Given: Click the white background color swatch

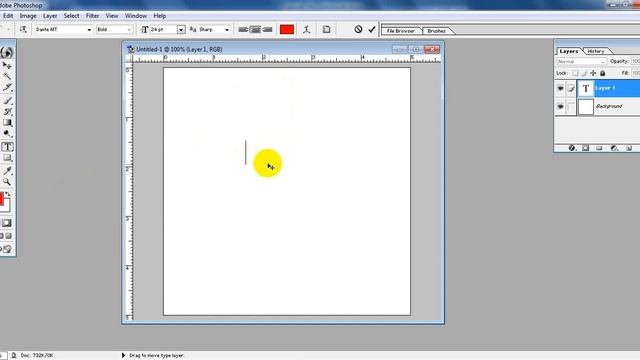Looking at the screenshot, I should (x=6, y=206).
